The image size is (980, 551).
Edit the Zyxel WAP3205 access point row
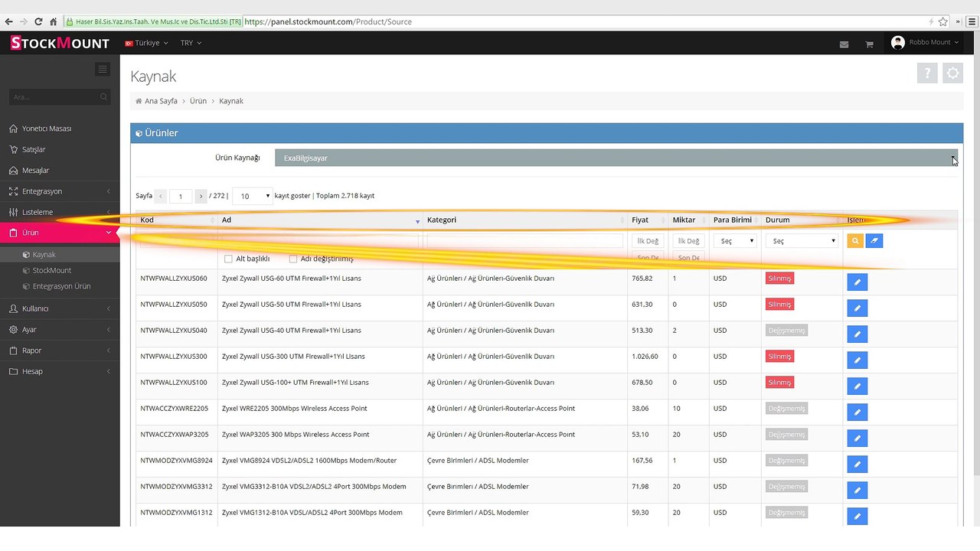pos(857,439)
